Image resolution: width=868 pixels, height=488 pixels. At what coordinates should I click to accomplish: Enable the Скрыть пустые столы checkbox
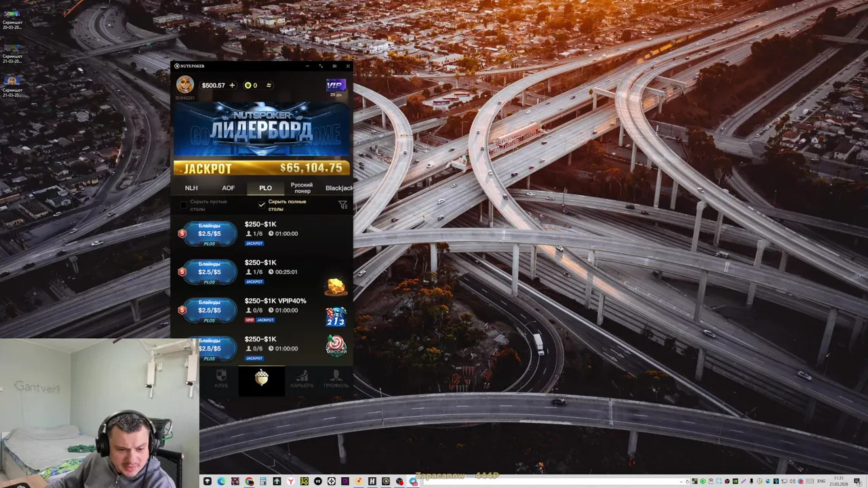[x=183, y=205]
